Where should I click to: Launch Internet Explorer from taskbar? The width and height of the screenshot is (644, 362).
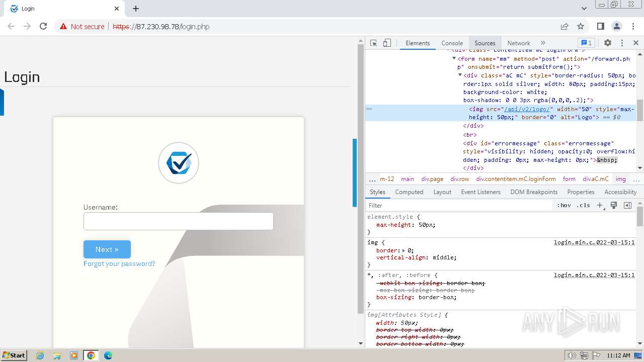pyautogui.click(x=40, y=355)
